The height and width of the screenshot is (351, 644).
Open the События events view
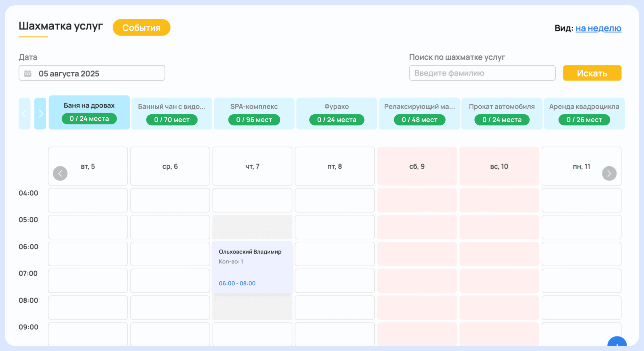pos(141,27)
